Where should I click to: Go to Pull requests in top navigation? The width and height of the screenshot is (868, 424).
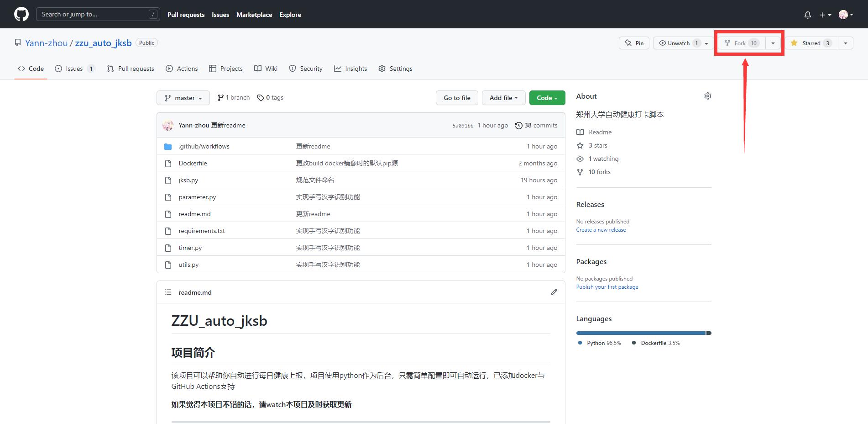point(186,15)
